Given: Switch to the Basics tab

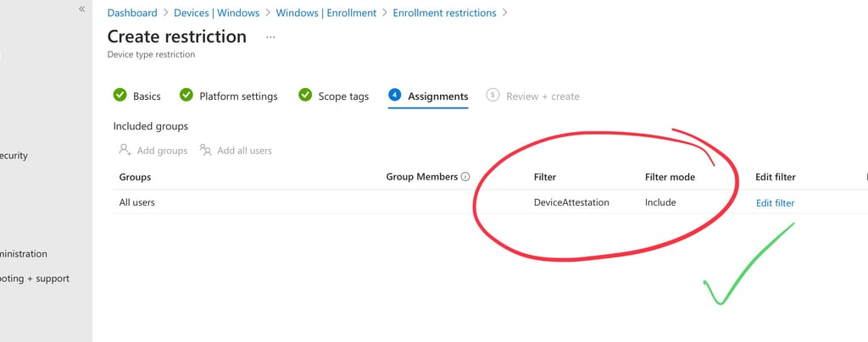Looking at the screenshot, I should [x=147, y=97].
